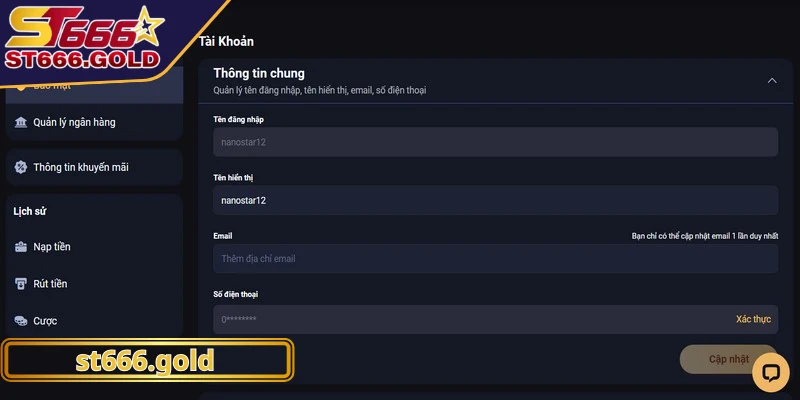Screen dimensions: 800x400
Task: Click the percent badge promotion icon
Action: pyautogui.click(x=20, y=167)
